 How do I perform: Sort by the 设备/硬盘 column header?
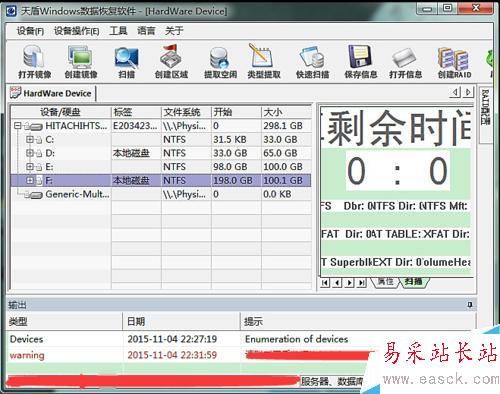click(61, 112)
